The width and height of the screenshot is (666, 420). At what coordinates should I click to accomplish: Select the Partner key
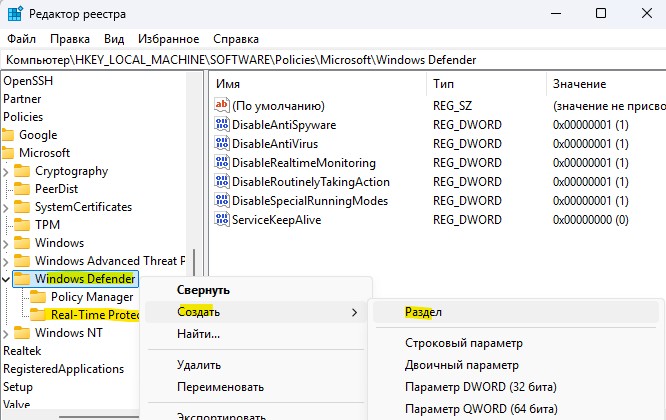click(x=22, y=99)
